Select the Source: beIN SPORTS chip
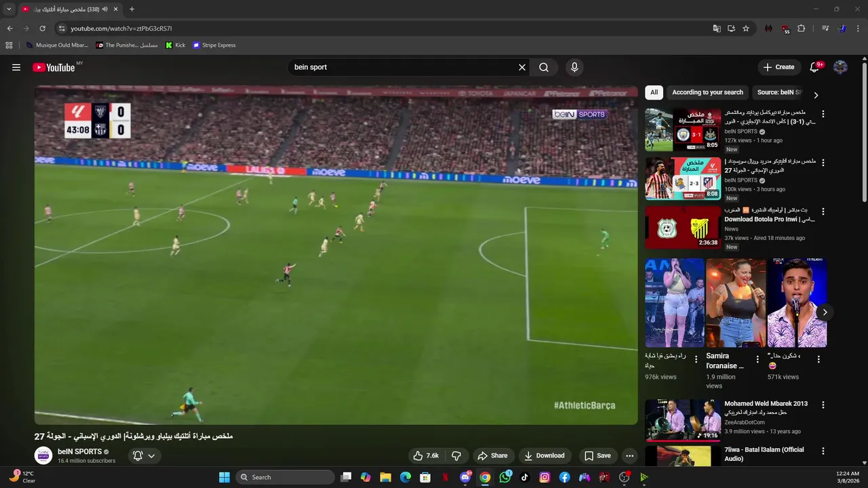This screenshot has height=488, width=868. pos(778,92)
